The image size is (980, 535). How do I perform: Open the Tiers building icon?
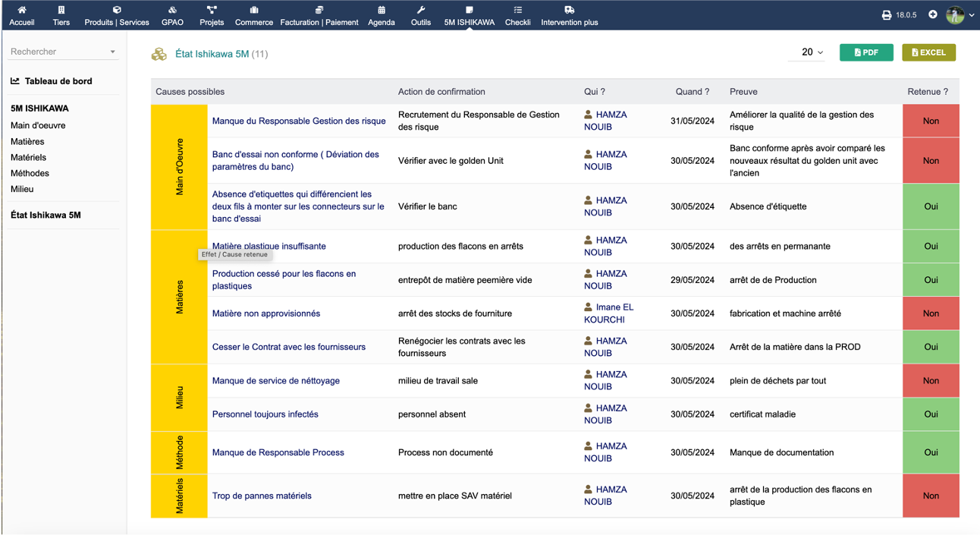click(x=61, y=10)
